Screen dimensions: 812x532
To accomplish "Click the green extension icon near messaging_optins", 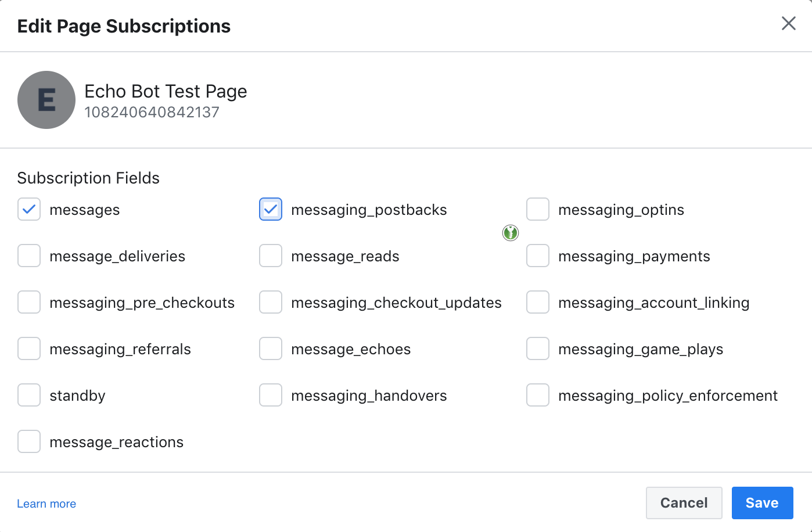I will [510, 233].
